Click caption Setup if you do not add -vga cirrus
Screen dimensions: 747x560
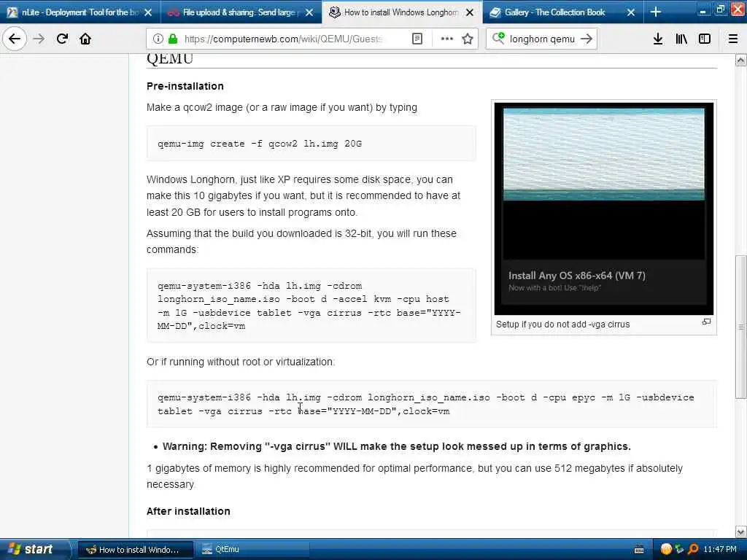(562, 324)
